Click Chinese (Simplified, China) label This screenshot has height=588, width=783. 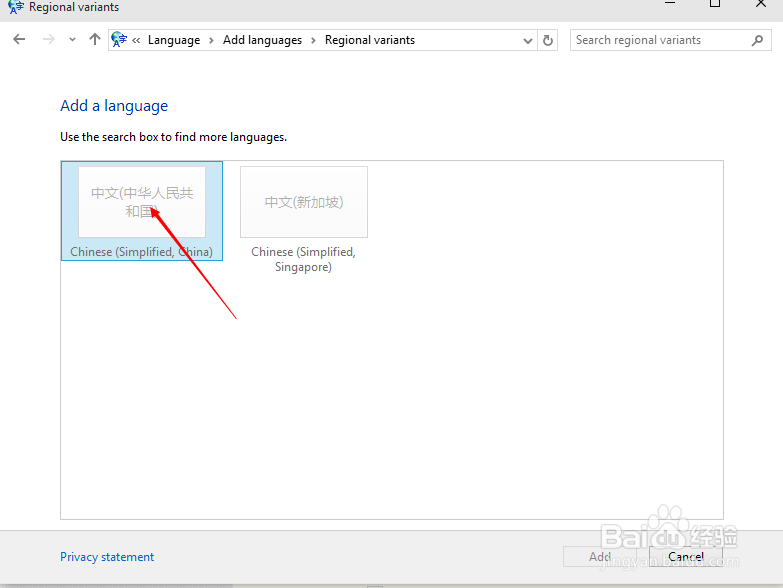(141, 252)
